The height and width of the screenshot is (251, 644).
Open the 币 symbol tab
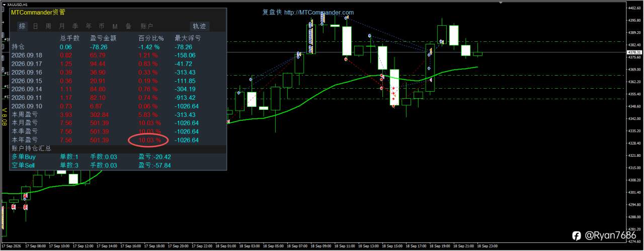(x=102, y=26)
